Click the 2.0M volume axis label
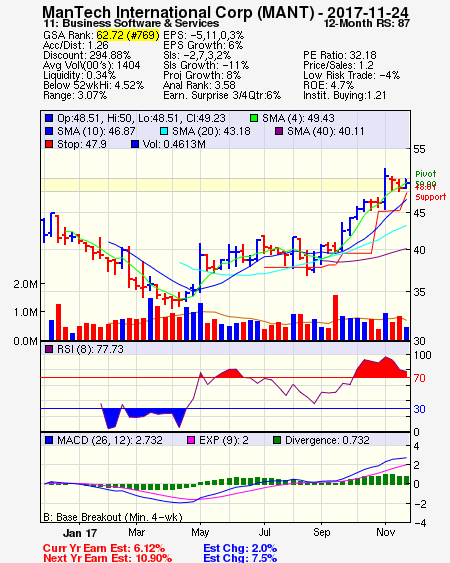450x563 pixels. click(x=25, y=284)
